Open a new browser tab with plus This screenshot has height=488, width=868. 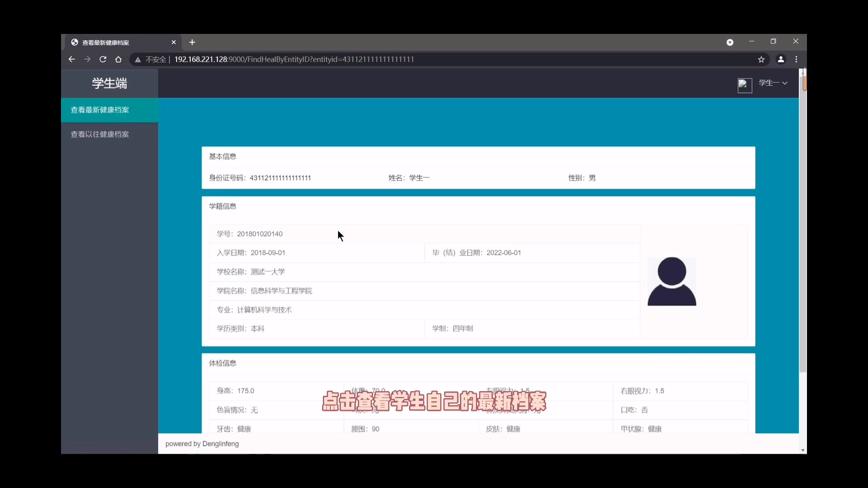(192, 42)
